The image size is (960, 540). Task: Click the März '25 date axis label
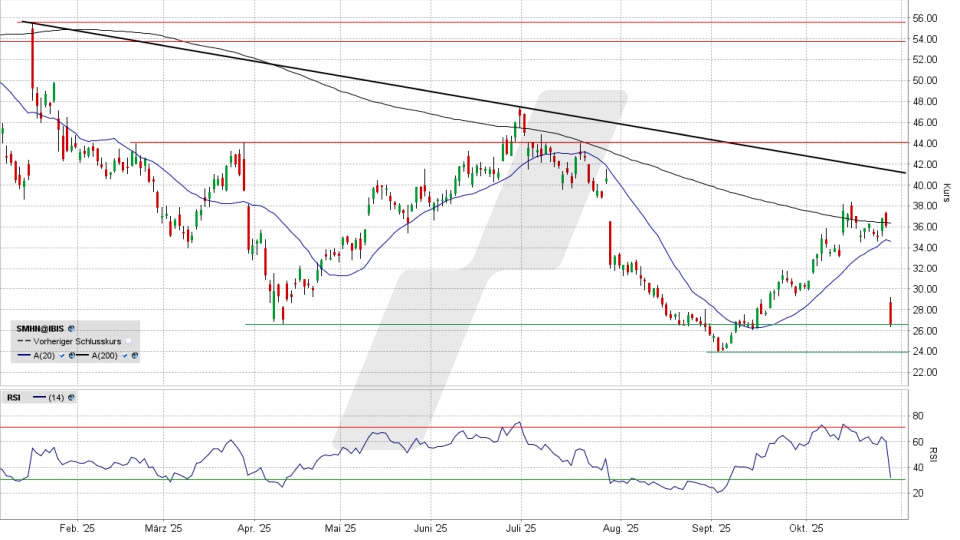(164, 528)
